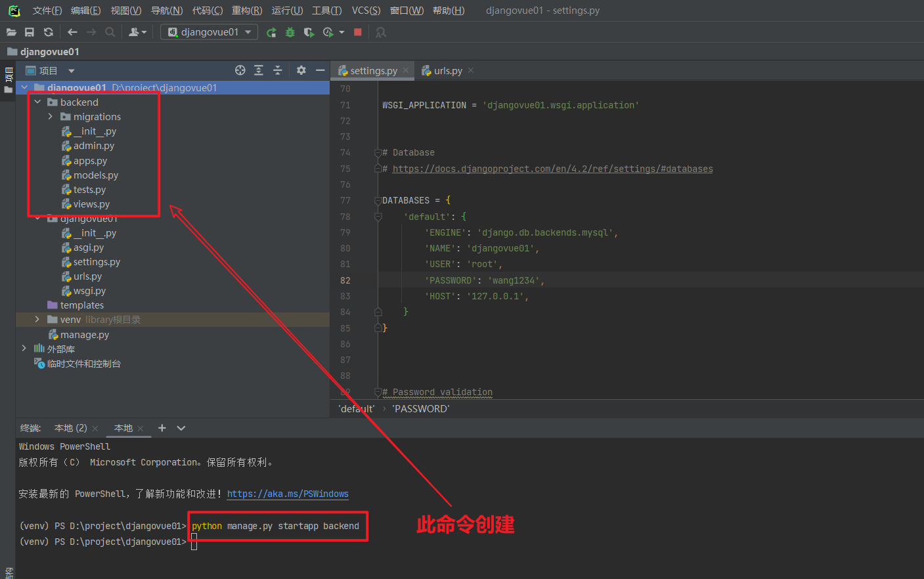Click the 'PASSWORD' breadcrumb

tap(421, 409)
